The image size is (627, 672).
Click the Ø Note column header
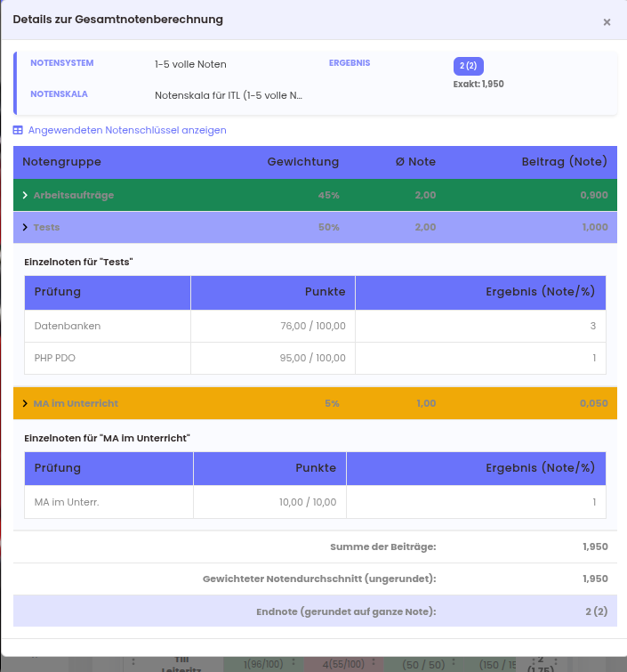tap(415, 162)
